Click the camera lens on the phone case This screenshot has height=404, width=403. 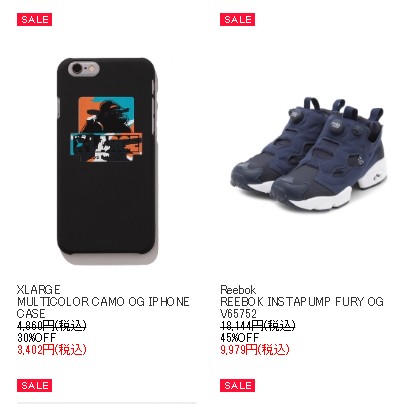tap(77, 69)
